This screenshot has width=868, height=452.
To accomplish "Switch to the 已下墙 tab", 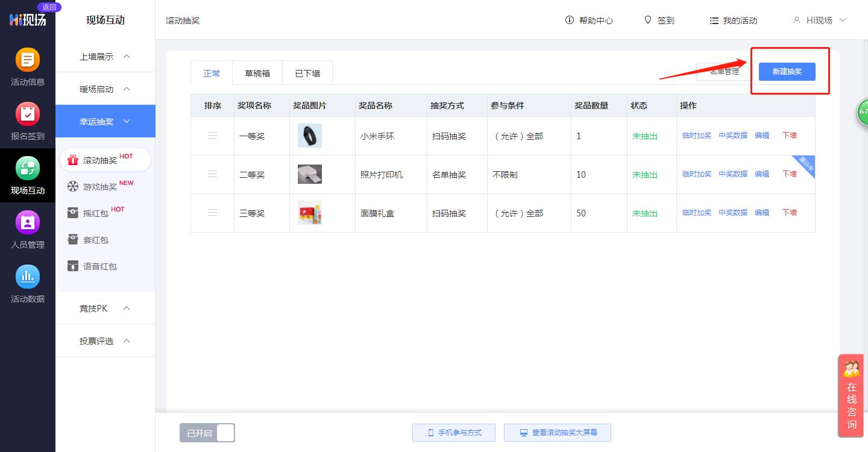I will pos(307,72).
